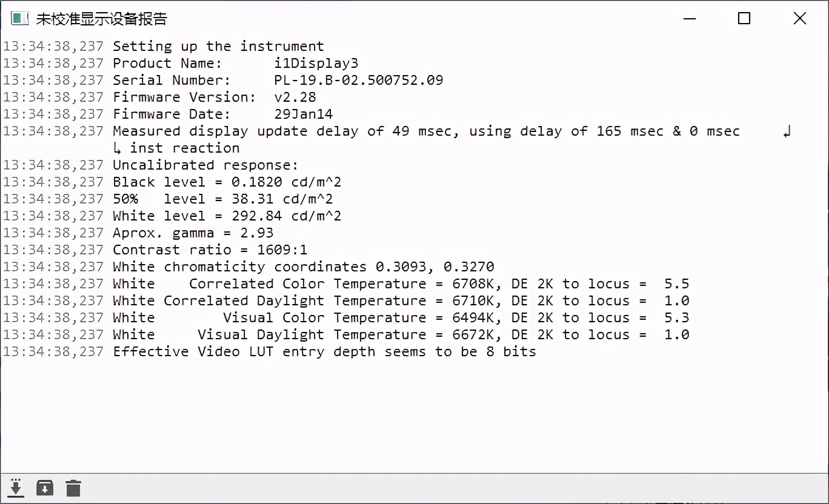Select the Firmware Version v2.28 line
This screenshot has height=504, width=829.
pyautogui.click(x=213, y=97)
